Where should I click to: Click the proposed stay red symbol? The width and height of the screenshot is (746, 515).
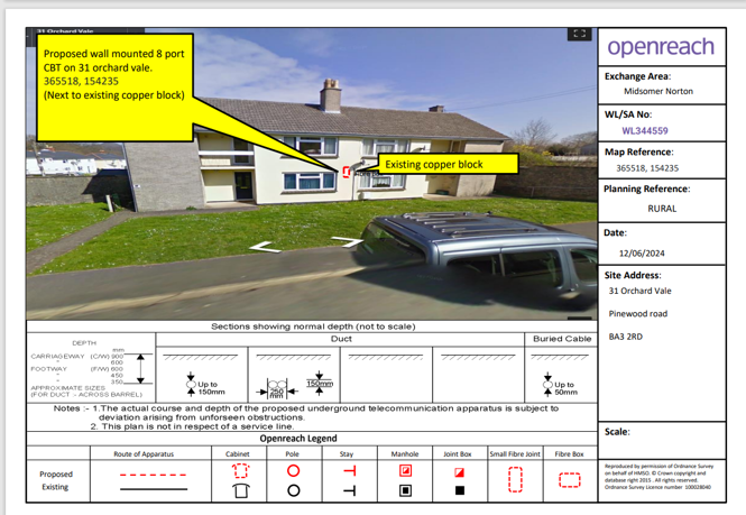click(x=350, y=471)
